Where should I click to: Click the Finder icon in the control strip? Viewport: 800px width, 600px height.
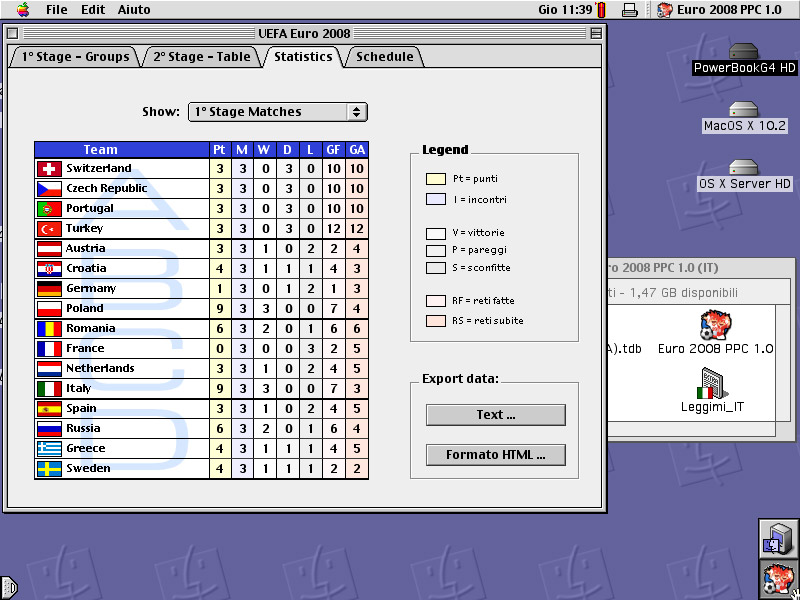(778, 538)
